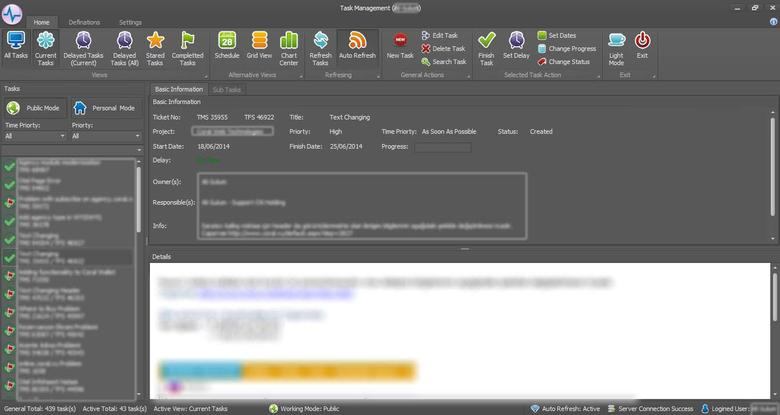This screenshot has height=415, width=780.
Task: Click the Finish Task checkmark
Action: click(x=486, y=47)
